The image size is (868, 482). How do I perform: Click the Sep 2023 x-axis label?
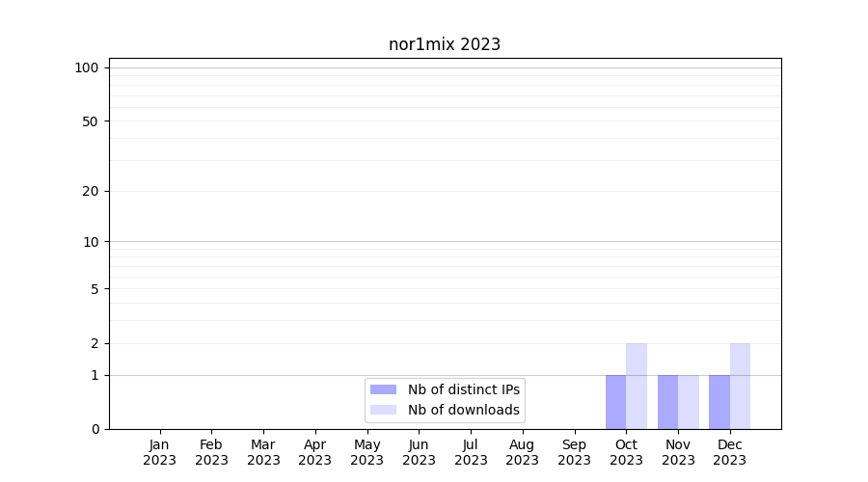574,452
